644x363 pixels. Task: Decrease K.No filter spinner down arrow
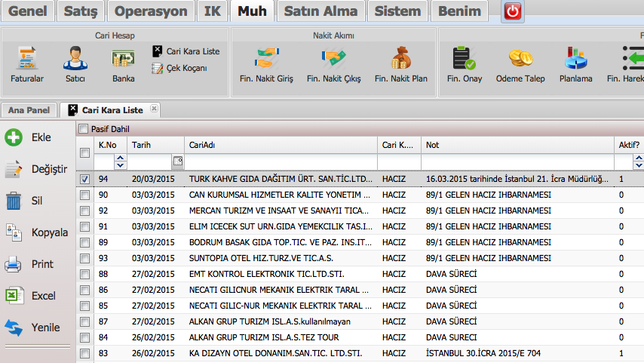(120, 165)
